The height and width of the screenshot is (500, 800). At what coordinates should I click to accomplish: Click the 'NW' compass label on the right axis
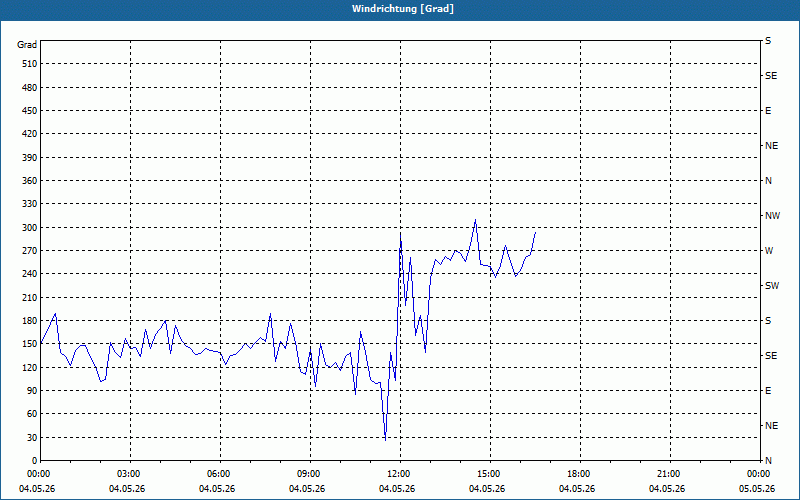pyautogui.click(x=772, y=216)
